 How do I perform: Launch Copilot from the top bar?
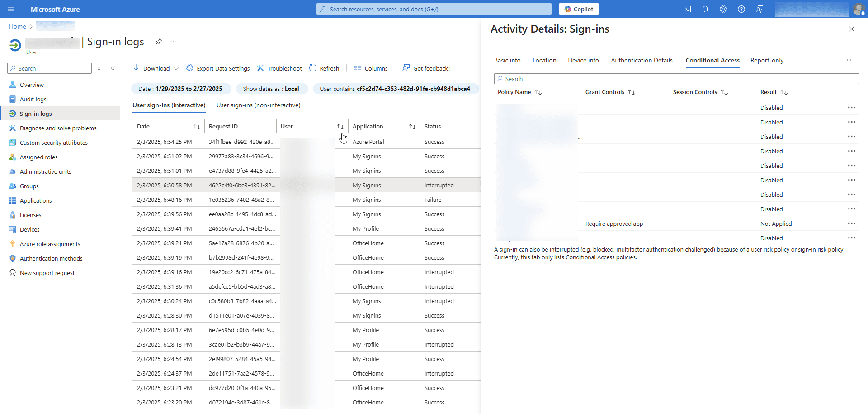click(x=579, y=9)
